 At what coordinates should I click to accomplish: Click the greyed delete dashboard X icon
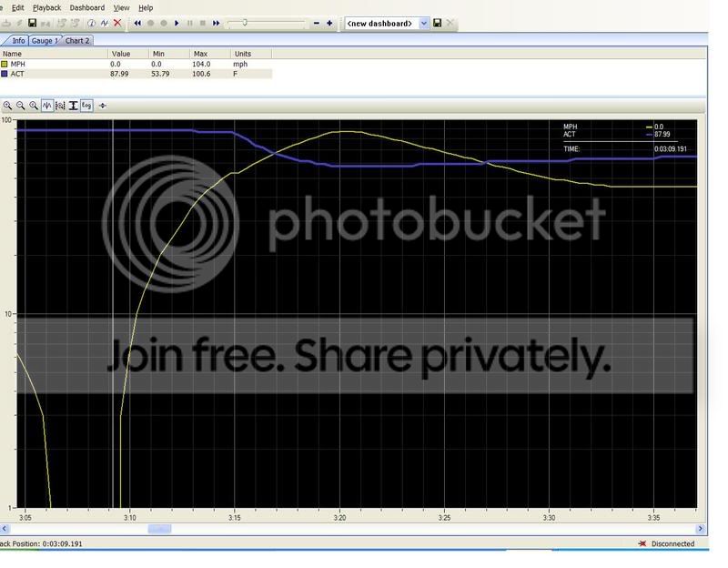[450, 23]
